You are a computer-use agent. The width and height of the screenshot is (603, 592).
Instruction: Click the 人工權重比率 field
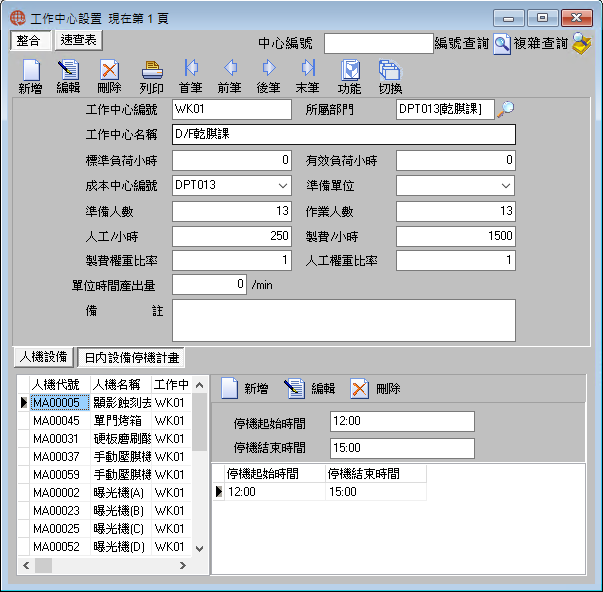pyautogui.click(x=456, y=260)
